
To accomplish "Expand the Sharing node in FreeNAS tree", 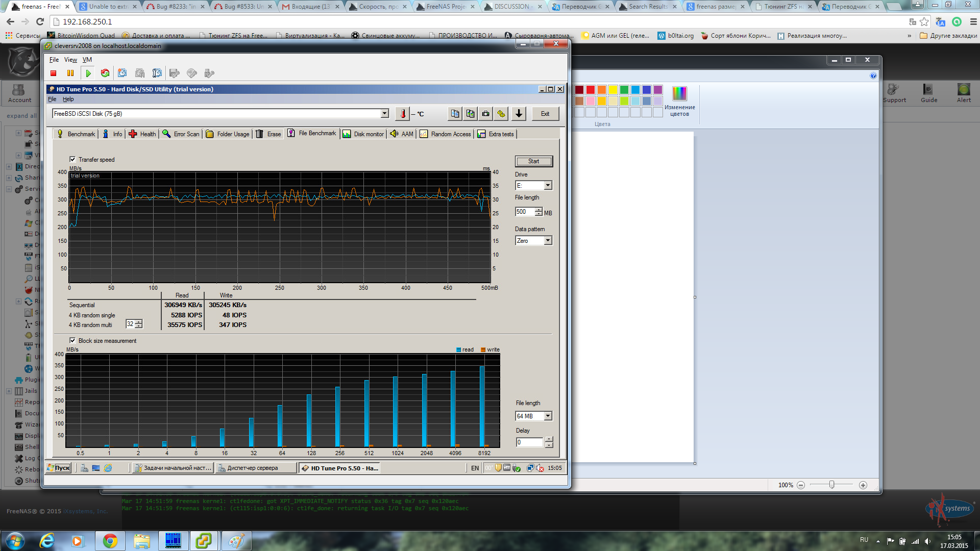I will point(9,178).
